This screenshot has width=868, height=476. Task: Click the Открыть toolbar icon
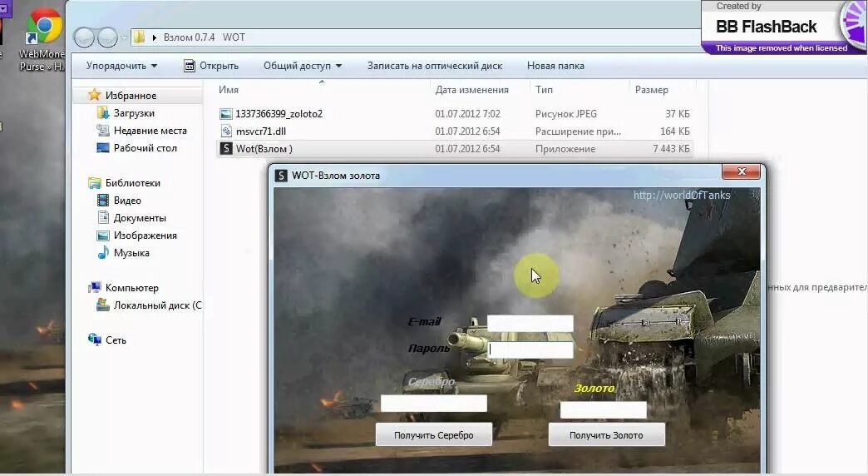point(190,66)
